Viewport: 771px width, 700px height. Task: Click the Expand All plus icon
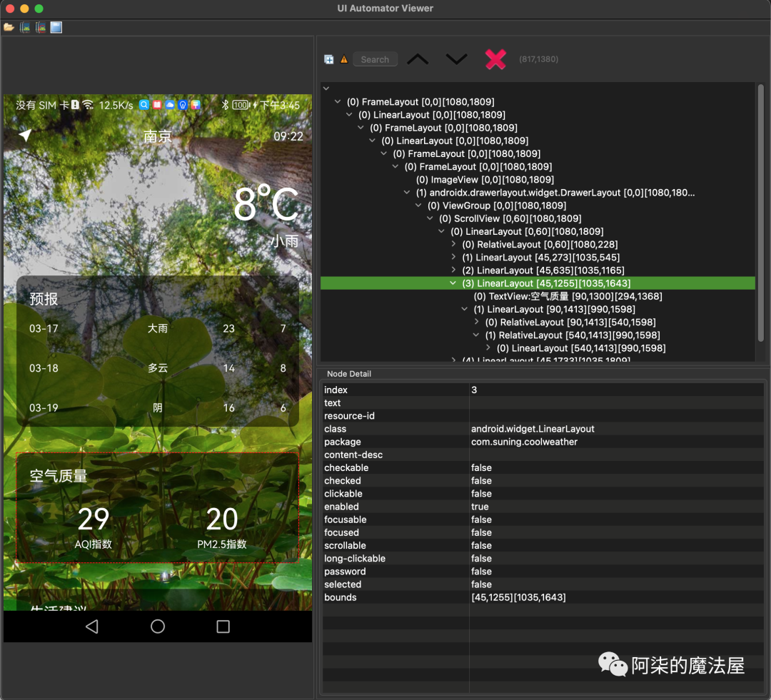click(329, 59)
